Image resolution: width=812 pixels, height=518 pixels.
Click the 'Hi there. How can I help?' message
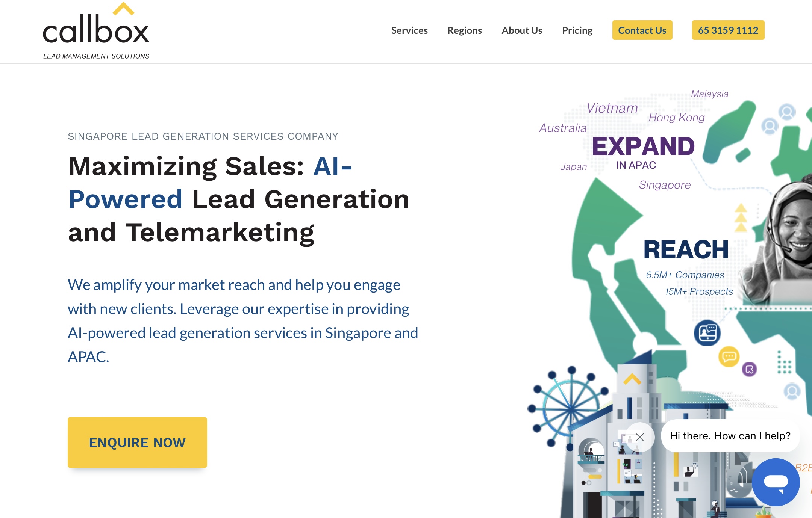click(x=730, y=436)
